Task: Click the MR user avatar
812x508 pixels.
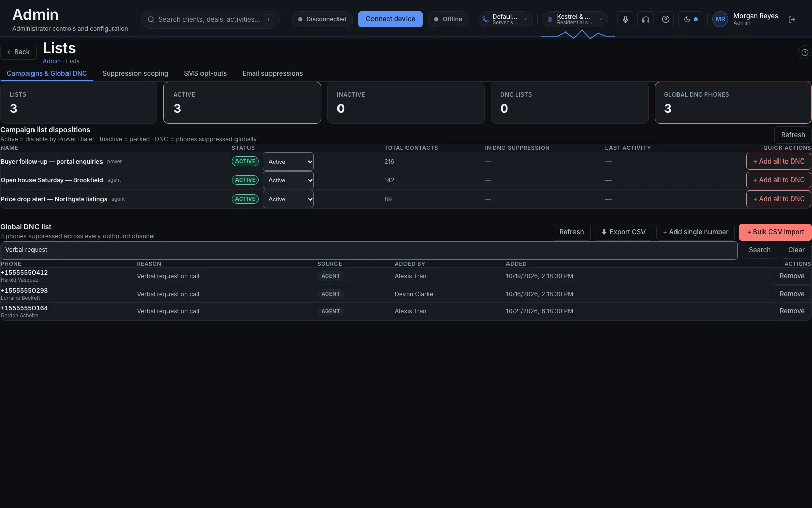Action: pyautogui.click(x=720, y=19)
